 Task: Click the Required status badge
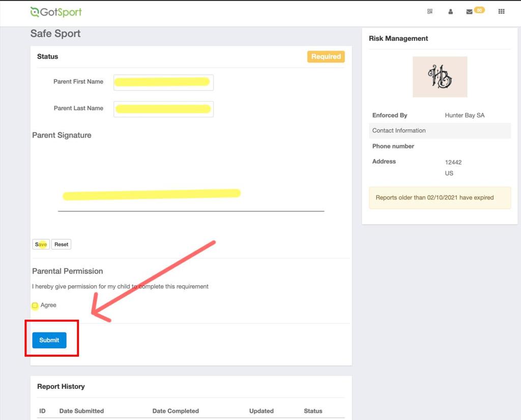326,57
